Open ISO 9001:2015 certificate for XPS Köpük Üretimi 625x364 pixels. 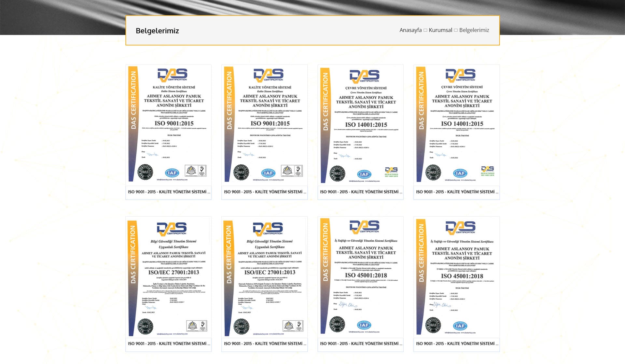[x=264, y=125]
